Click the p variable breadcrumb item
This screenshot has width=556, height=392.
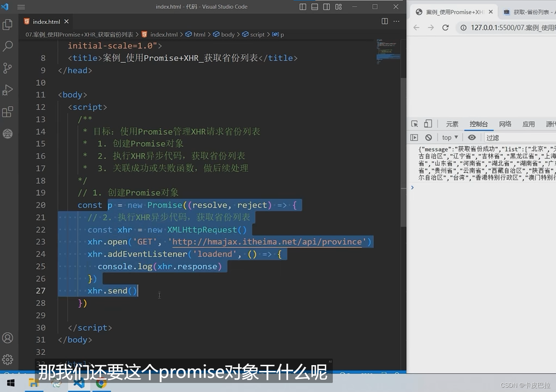pos(278,34)
